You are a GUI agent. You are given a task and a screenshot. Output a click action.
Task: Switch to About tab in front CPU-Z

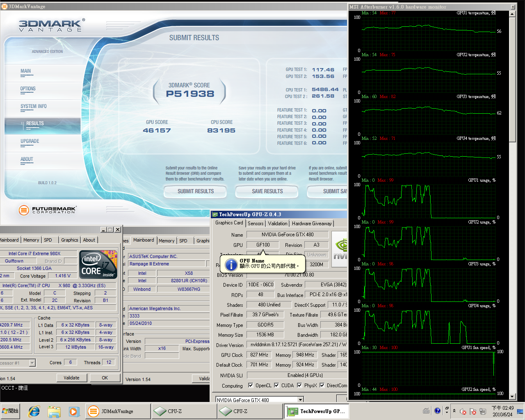pos(89,240)
